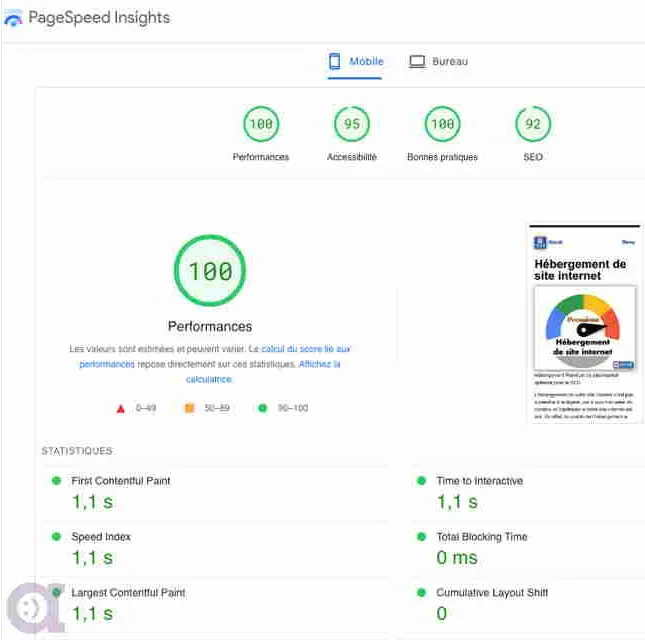
Task: Click the page screenshot thumbnail
Action: tap(585, 323)
